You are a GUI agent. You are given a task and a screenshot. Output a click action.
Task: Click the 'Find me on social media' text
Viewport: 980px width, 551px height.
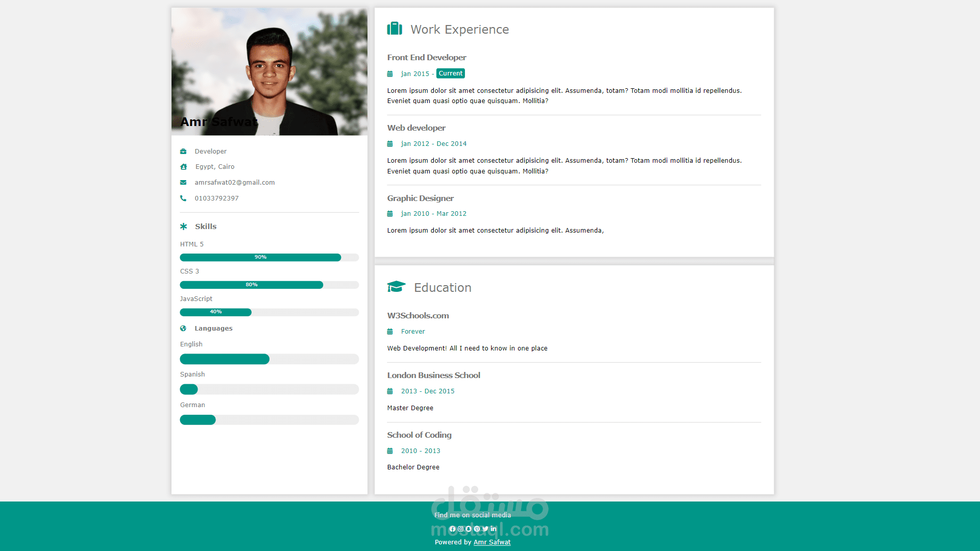(x=473, y=515)
